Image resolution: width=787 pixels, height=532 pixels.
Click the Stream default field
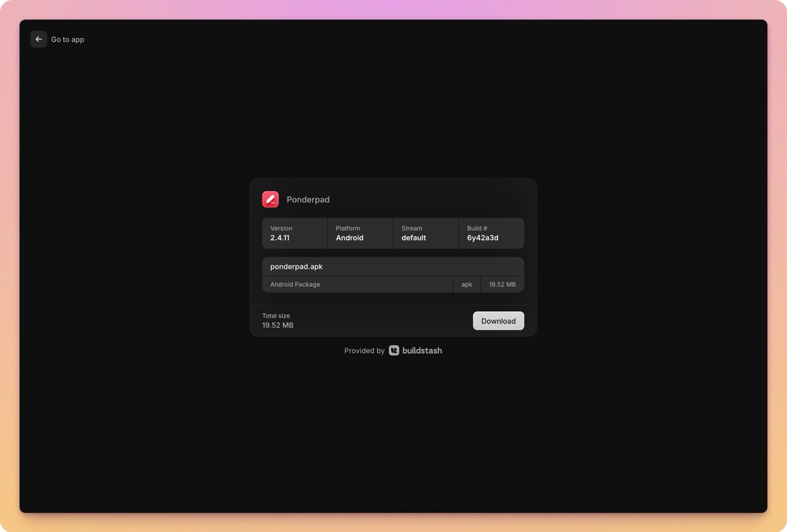click(425, 233)
